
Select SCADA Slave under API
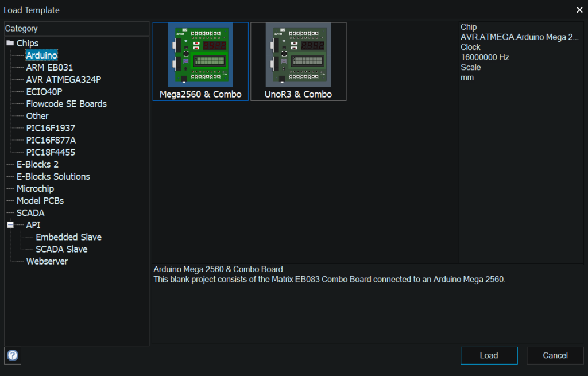[x=61, y=249]
